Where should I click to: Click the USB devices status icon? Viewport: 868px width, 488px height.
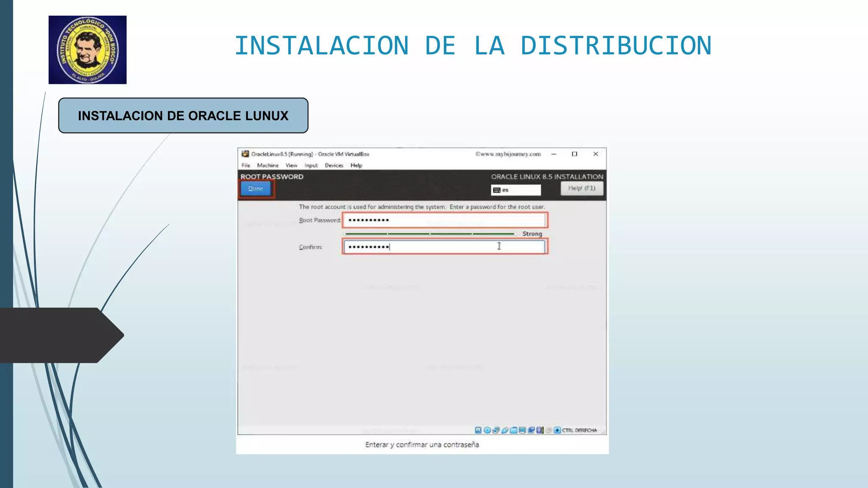click(505, 430)
